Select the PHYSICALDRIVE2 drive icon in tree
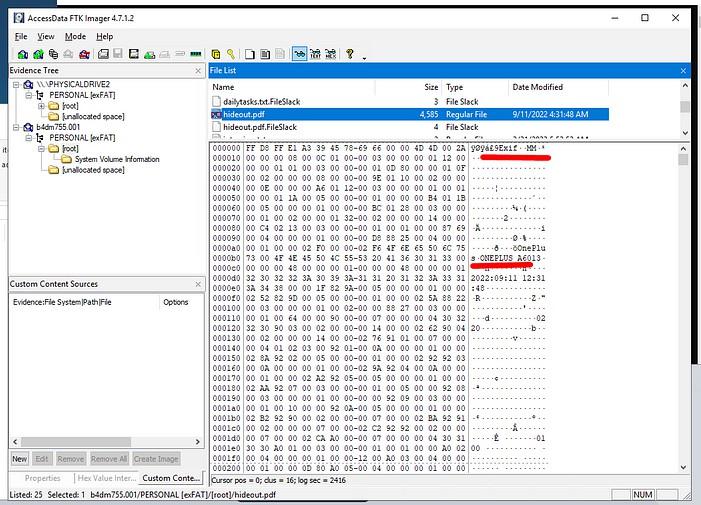This screenshot has width=701, height=505. pos(28,84)
